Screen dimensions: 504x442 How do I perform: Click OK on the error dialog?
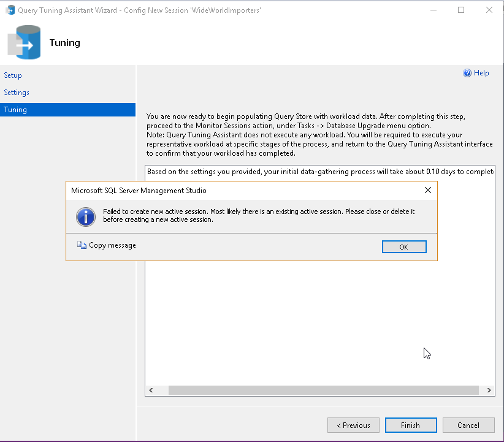(404, 247)
